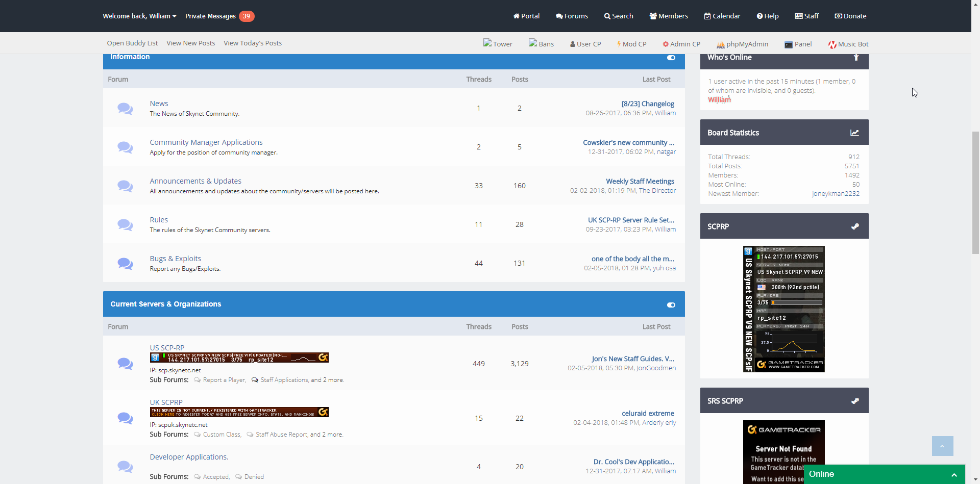This screenshot has height=484, width=980.
Task: Open Private Messages with 39 badge
Action: pos(219,16)
